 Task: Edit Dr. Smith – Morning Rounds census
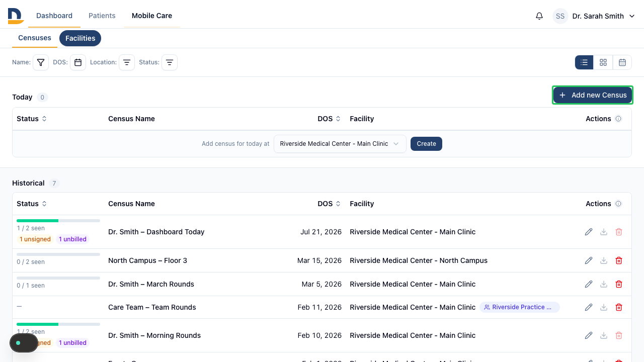(x=589, y=335)
